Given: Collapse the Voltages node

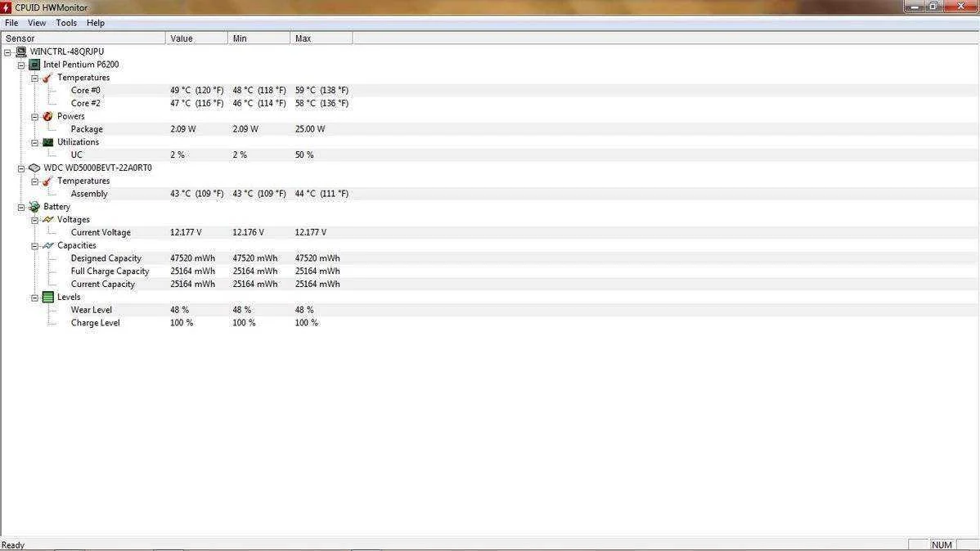Looking at the screenshot, I should [x=35, y=221].
